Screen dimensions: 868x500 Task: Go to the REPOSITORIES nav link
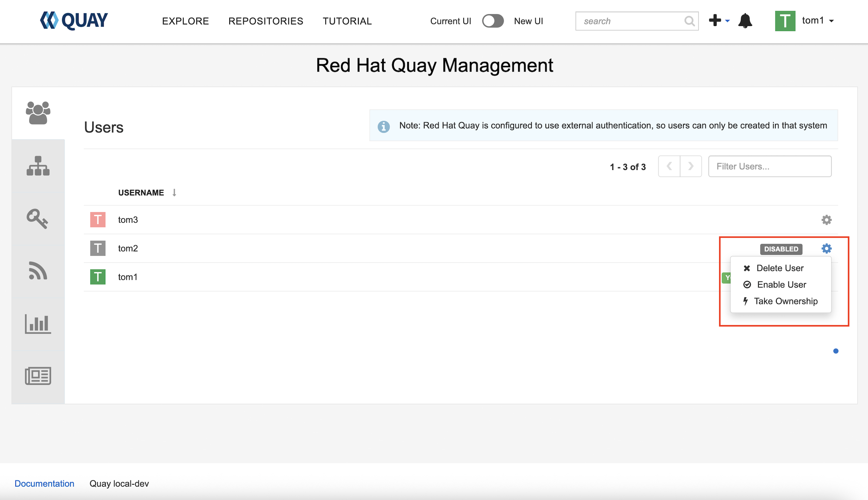265,21
